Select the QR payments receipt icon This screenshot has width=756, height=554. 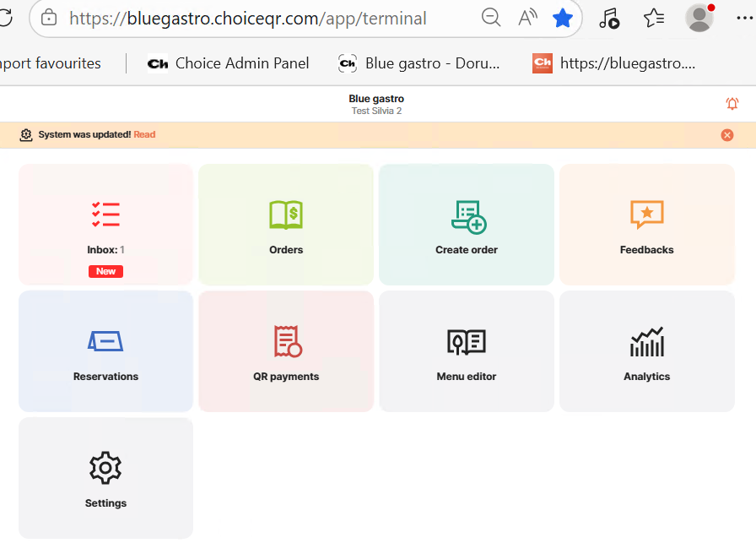click(x=287, y=341)
